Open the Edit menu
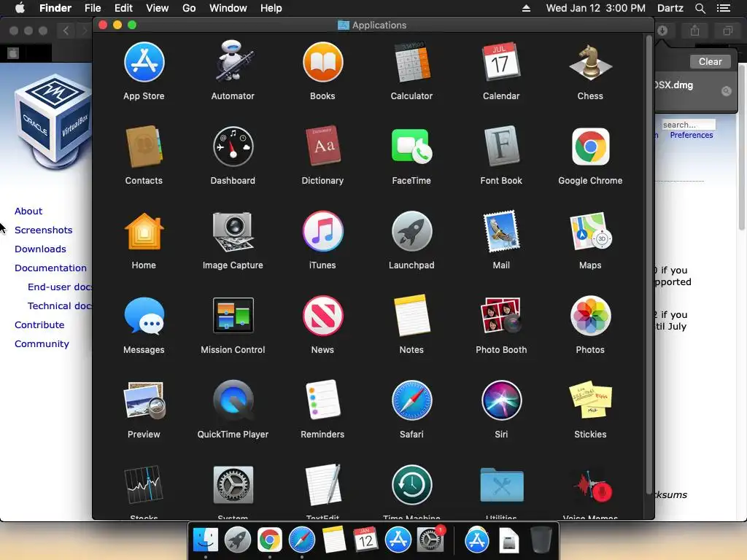The width and height of the screenshot is (747, 560). tap(123, 8)
